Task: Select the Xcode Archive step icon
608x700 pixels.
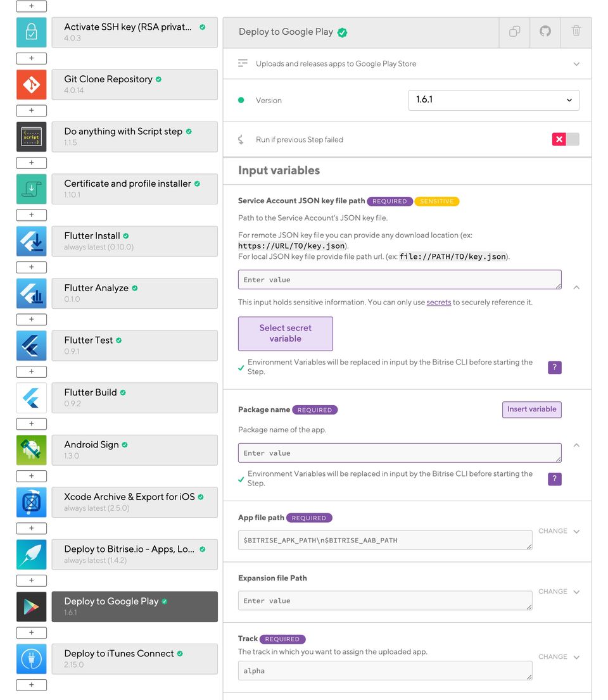Action: pos(31,502)
